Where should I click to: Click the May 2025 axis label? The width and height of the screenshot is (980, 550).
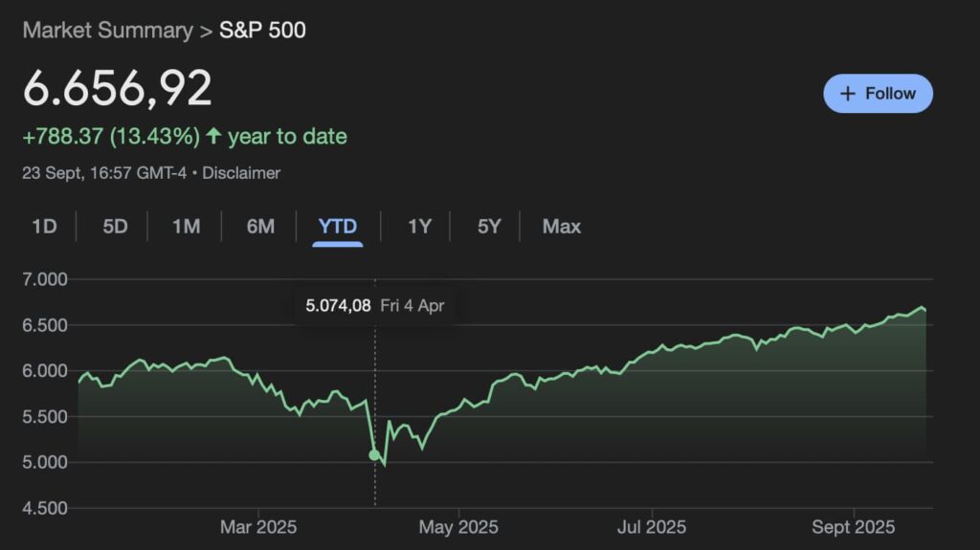pos(458,527)
